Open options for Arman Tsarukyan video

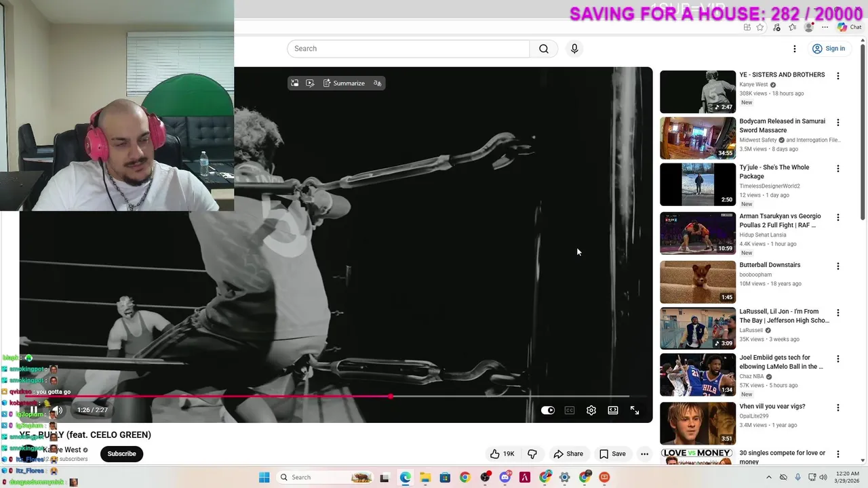click(x=838, y=218)
